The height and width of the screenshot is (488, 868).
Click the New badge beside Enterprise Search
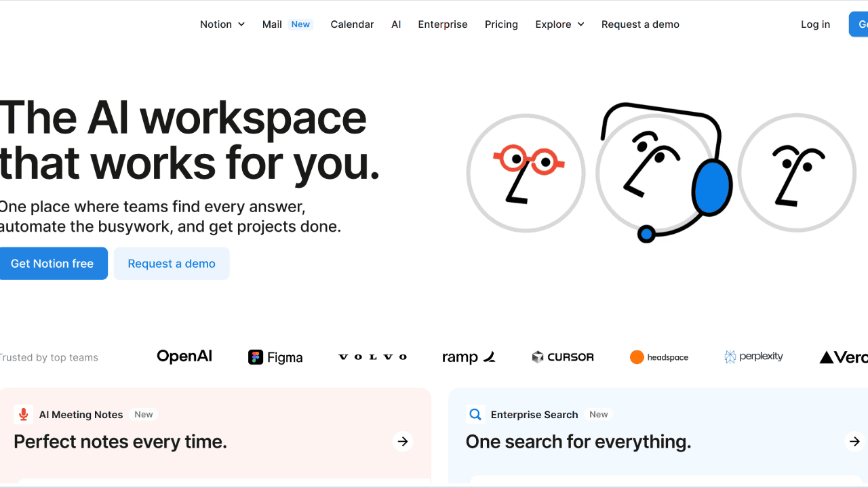click(x=599, y=414)
